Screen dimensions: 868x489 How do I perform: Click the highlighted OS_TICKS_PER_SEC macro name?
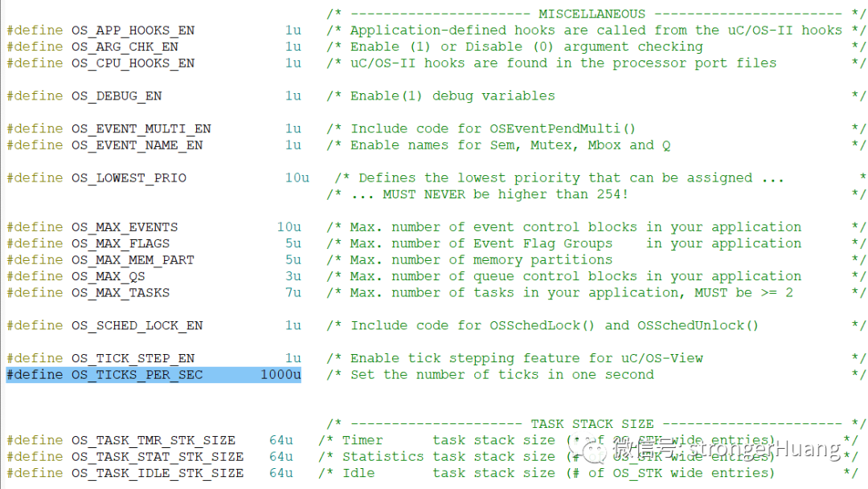[137, 375]
